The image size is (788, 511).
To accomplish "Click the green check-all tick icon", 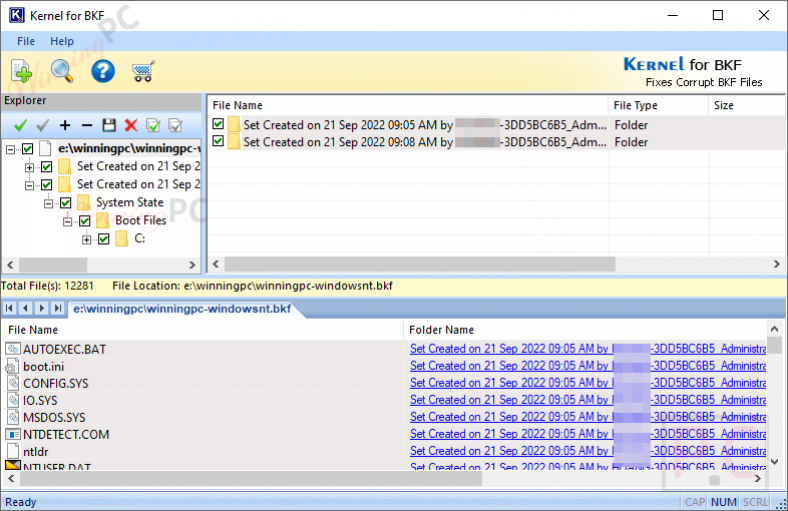I will [x=20, y=125].
